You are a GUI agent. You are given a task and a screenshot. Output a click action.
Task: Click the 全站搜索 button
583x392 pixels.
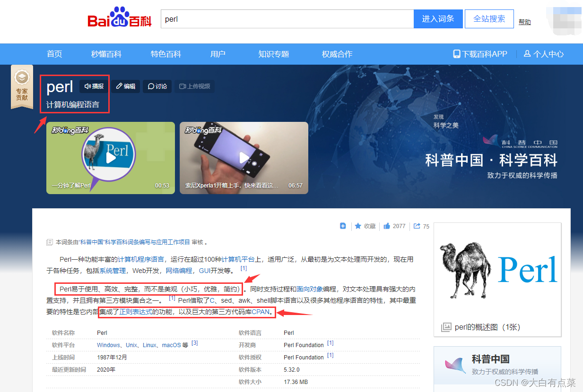[489, 19]
